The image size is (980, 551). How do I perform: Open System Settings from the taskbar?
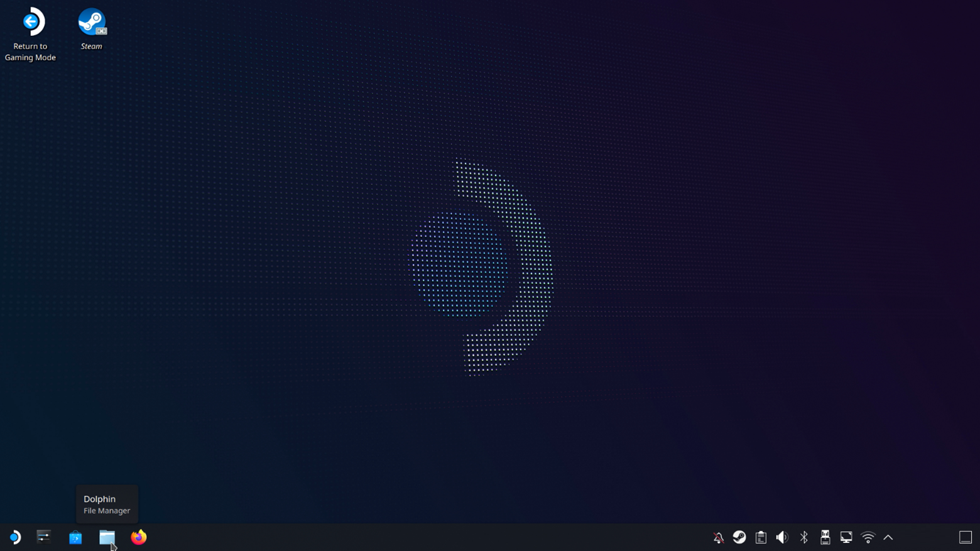click(43, 537)
